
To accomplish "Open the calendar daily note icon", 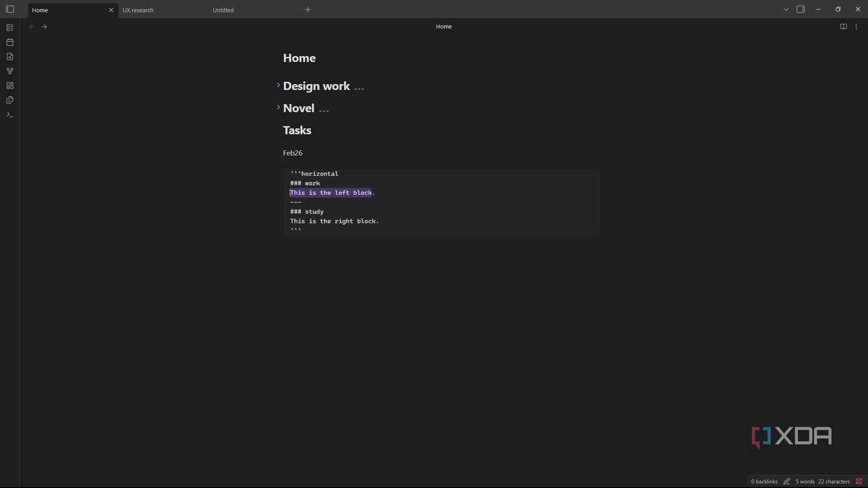I will [x=10, y=42].
